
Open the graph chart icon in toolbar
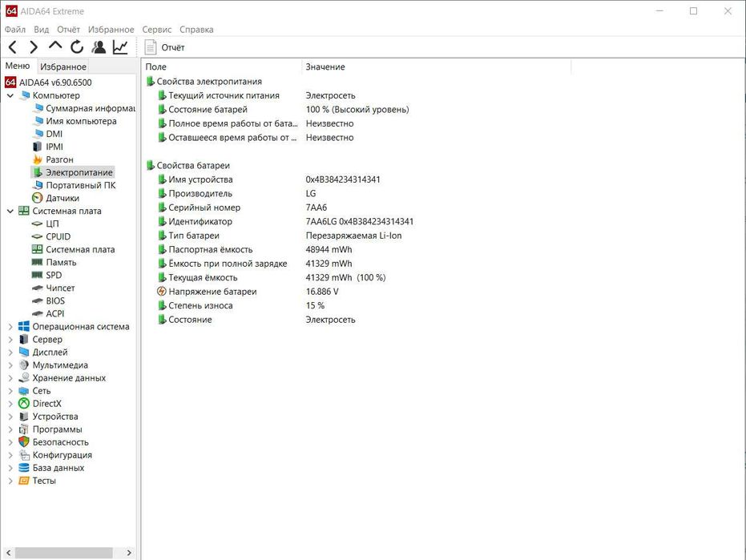click(x=120, y=47)
